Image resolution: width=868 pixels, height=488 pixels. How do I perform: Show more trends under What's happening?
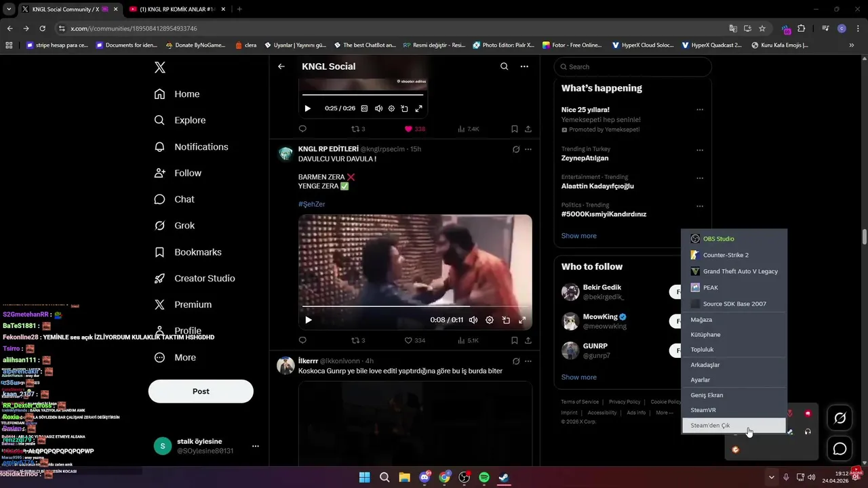pos(579,236)
